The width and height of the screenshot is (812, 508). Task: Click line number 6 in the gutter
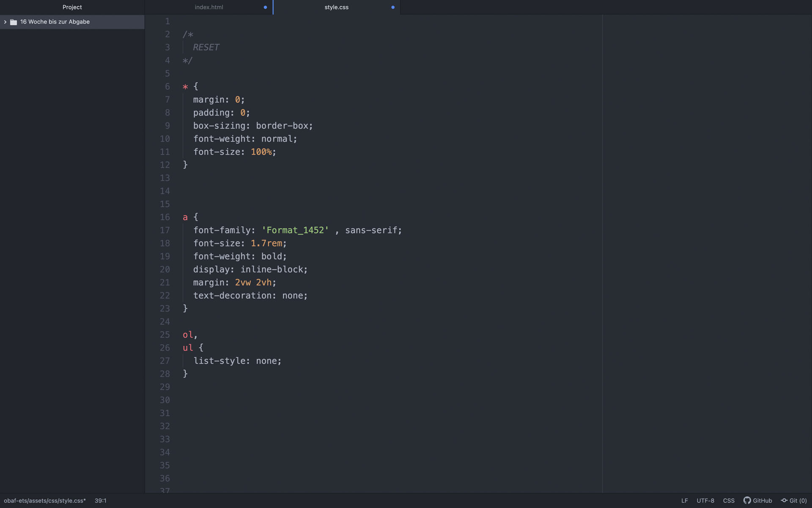[x=167, y=87]
